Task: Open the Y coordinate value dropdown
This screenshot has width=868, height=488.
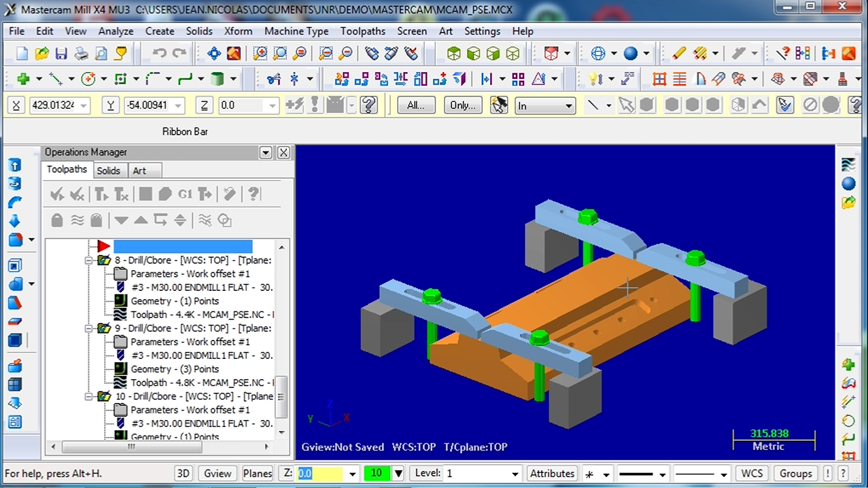Action: pos(178,105)
